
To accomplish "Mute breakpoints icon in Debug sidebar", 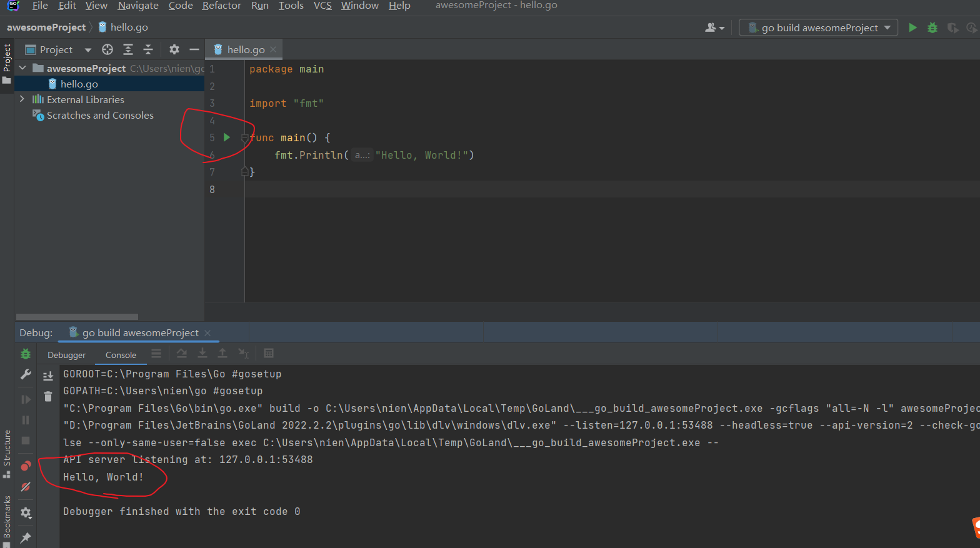I will tap(26, 487).
